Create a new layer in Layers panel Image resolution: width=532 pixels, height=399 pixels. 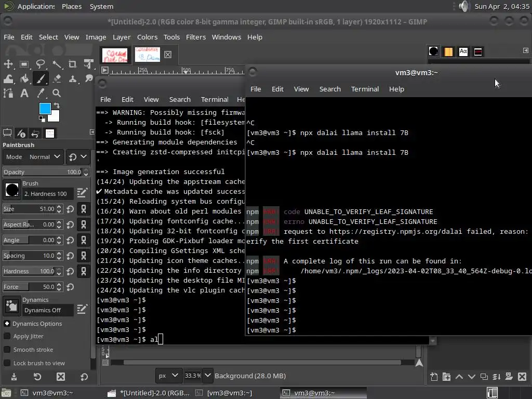coord(434,377)
